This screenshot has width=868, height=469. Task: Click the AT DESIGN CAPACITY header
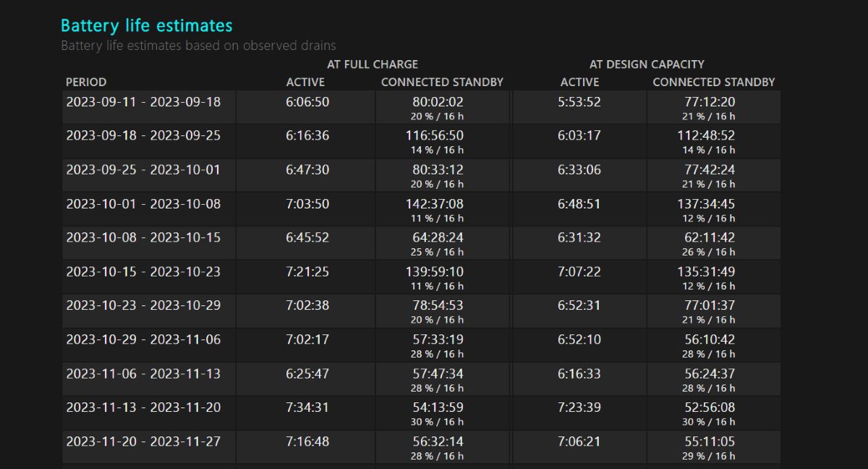click(647, 64)
